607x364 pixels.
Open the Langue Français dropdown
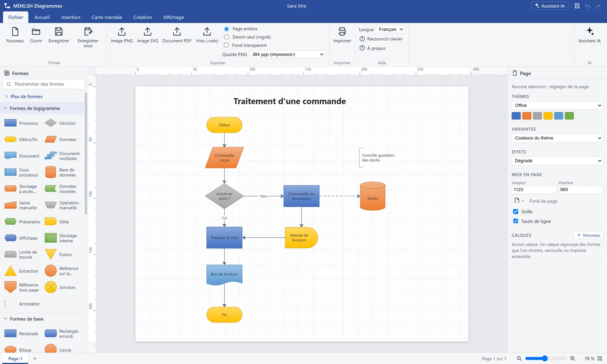pyautogui.click(x=390, y=30)
